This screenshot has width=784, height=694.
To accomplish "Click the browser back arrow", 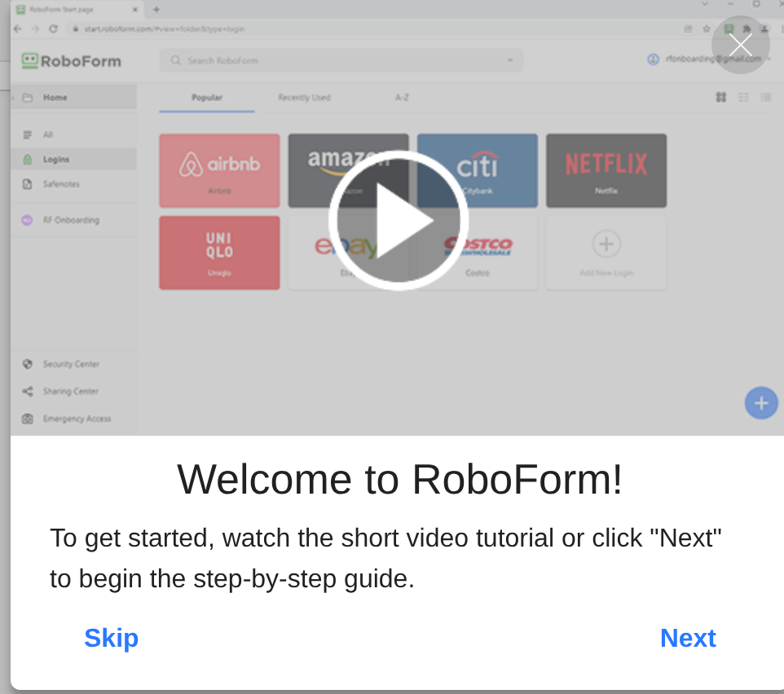I will (x=18, y=29).
